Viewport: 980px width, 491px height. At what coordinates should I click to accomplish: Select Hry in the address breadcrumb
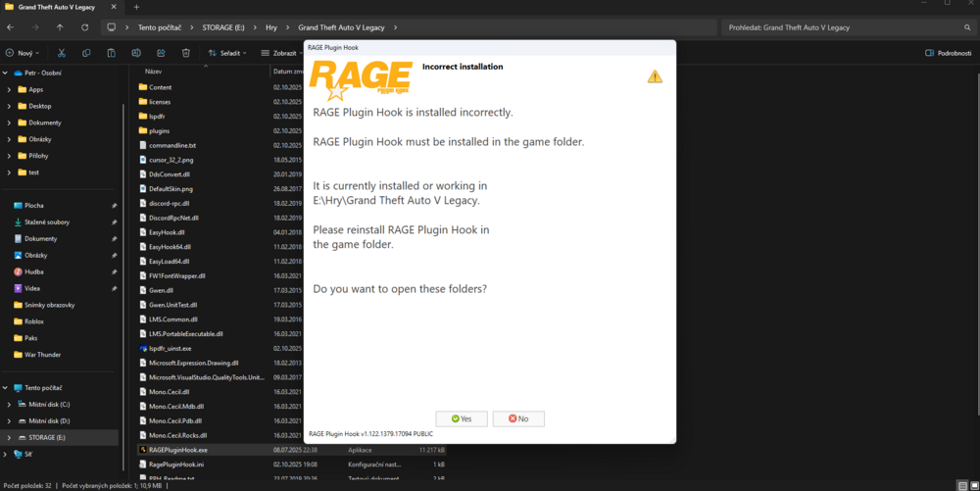coord(271,27)
